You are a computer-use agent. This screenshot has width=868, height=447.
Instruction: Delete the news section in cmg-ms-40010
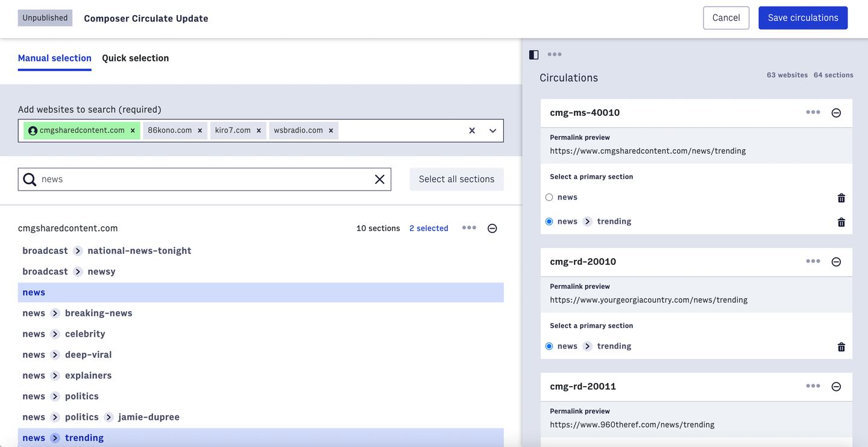click(841, 198)
